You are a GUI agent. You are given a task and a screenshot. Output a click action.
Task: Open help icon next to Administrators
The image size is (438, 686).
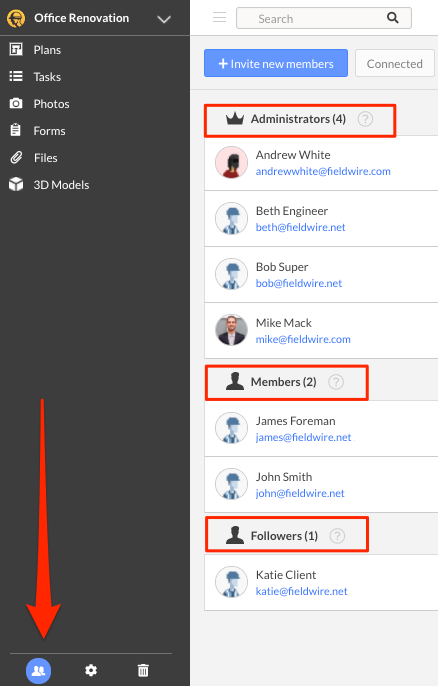pos(365,119)
